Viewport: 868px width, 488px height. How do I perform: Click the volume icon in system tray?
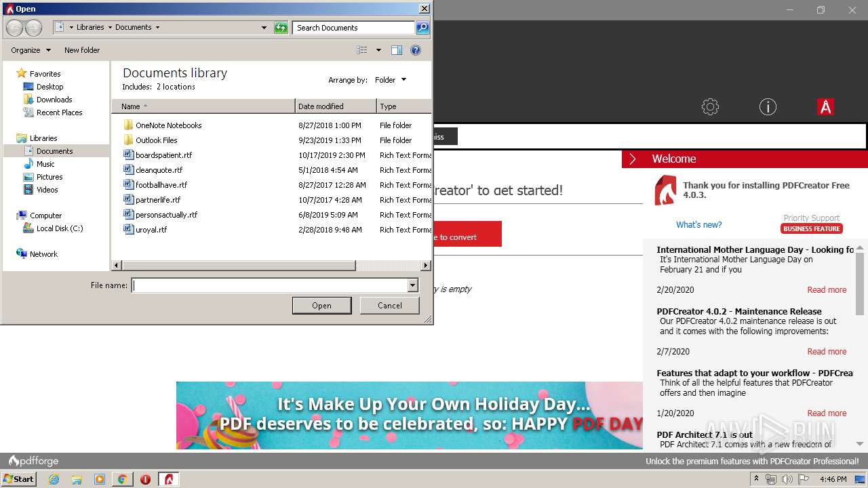coord(787,479)
